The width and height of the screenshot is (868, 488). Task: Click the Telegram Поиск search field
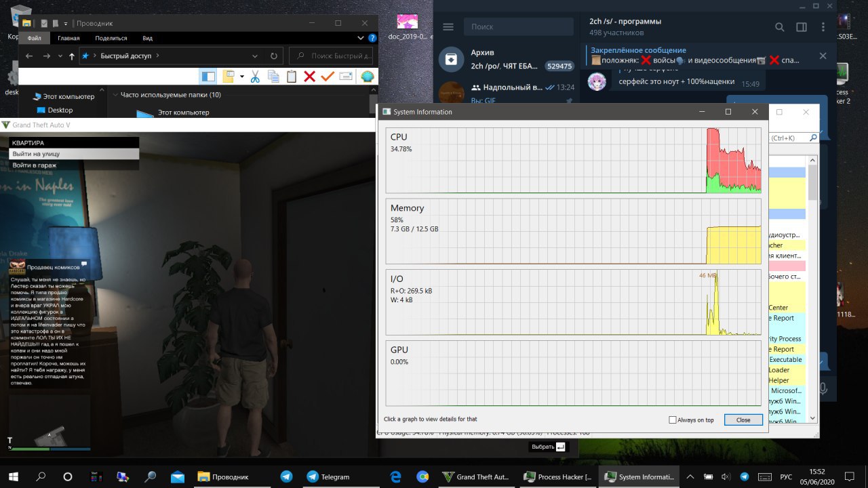tap(519, 26)
